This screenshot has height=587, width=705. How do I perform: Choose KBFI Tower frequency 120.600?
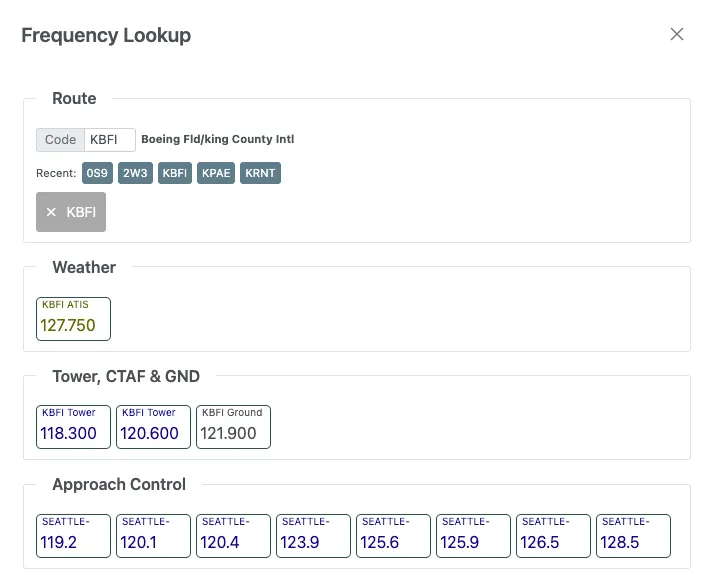click(x=153, y=426)
